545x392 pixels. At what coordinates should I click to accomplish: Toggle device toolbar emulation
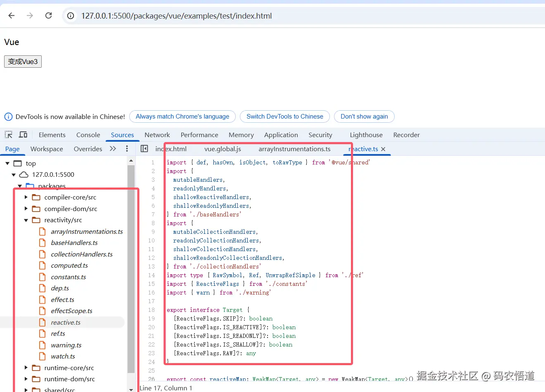tap(23, 135)
